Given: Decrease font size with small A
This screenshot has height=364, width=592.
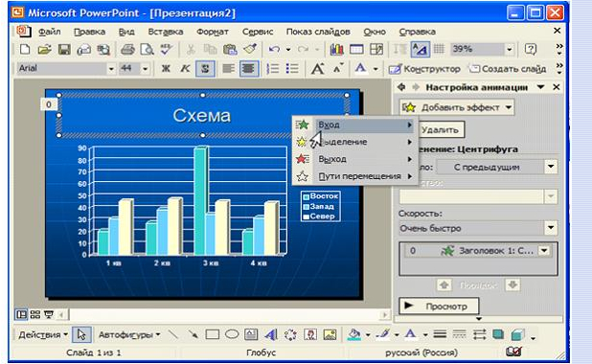Looking at the screenshot, I should 337,68.
